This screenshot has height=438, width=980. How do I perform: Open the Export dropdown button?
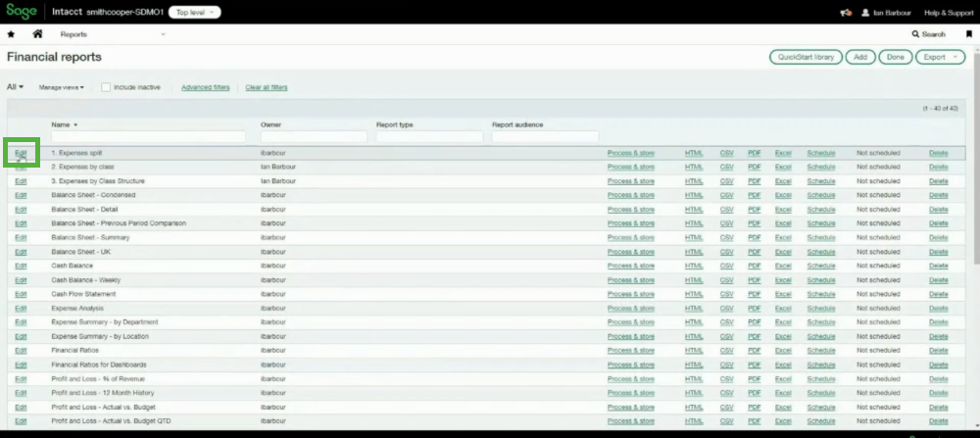[940, 57]
